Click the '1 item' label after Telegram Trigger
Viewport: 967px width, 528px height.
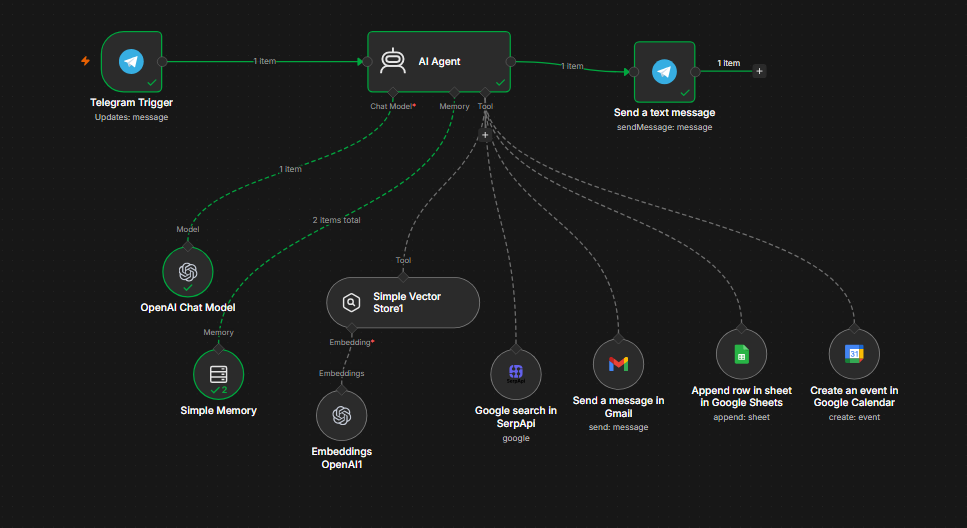click(x=265, y=61)
